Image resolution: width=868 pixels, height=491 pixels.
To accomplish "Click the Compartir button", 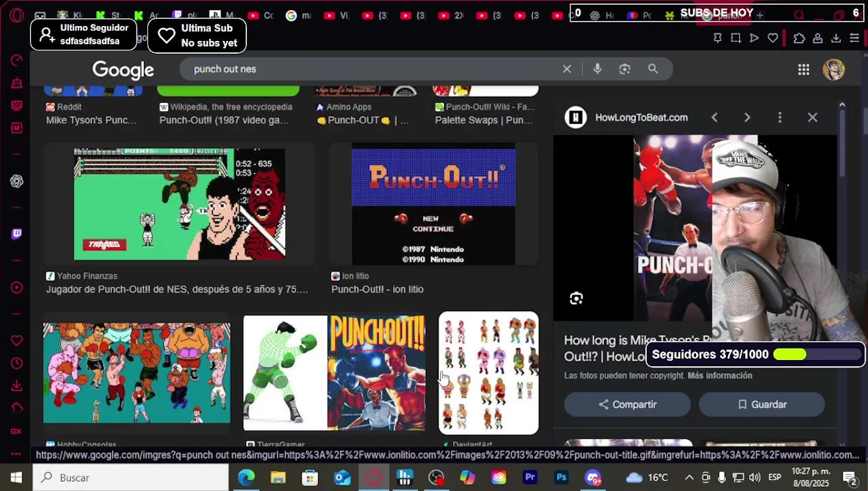I will [x=627, y=404].
